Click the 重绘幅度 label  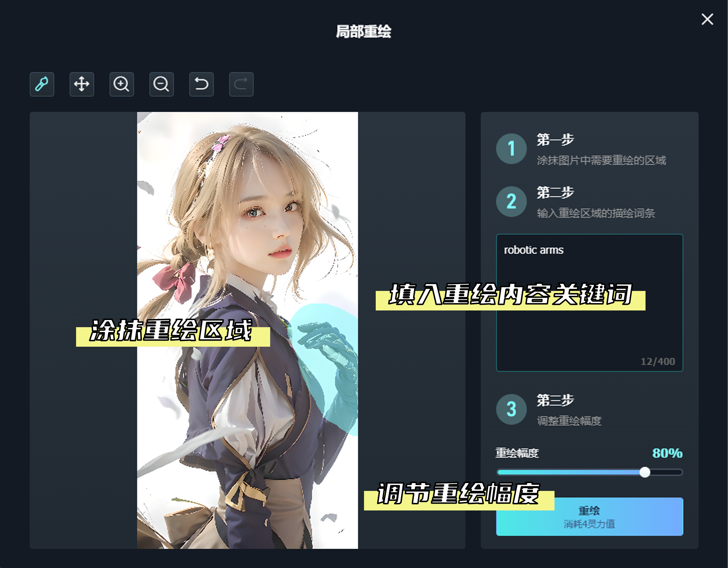point(517,453)
